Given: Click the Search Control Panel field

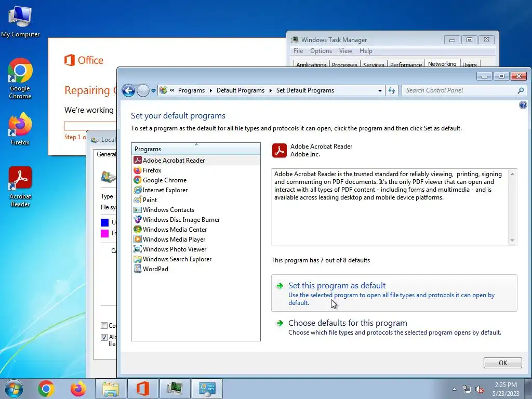Looking at the screenshot, I should pos(460,90).
